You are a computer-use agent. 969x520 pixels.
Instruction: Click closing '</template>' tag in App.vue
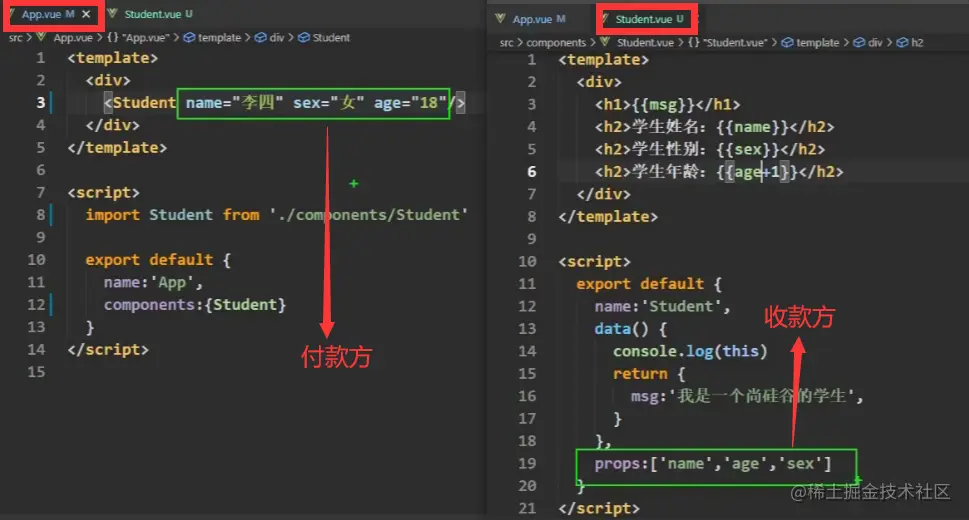pos(117,148)
